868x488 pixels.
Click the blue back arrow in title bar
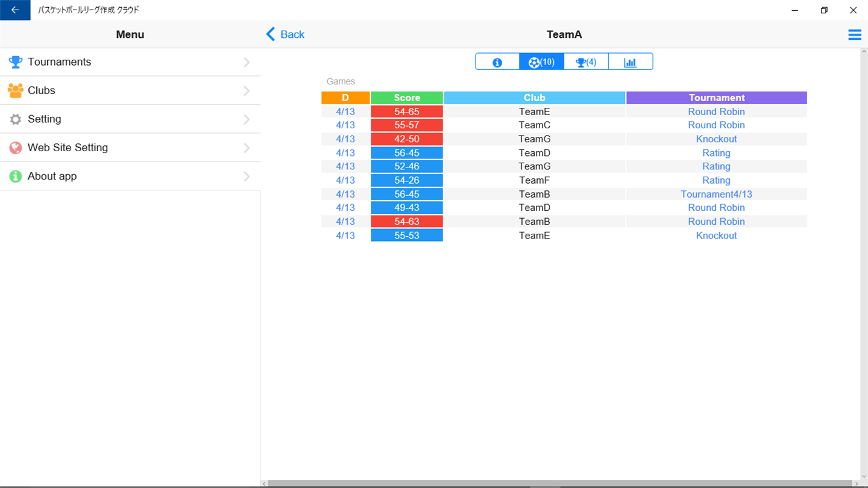coord(15,10)
